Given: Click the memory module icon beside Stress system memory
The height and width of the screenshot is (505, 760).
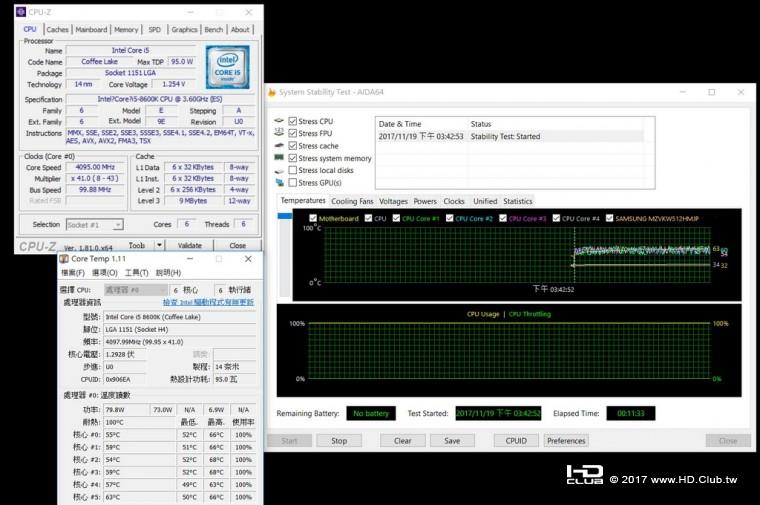Looking at the screenshot, I should [279, 158].
